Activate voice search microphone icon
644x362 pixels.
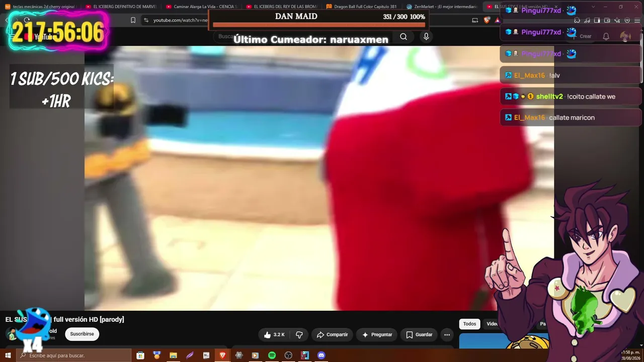(x=426, y=37)
